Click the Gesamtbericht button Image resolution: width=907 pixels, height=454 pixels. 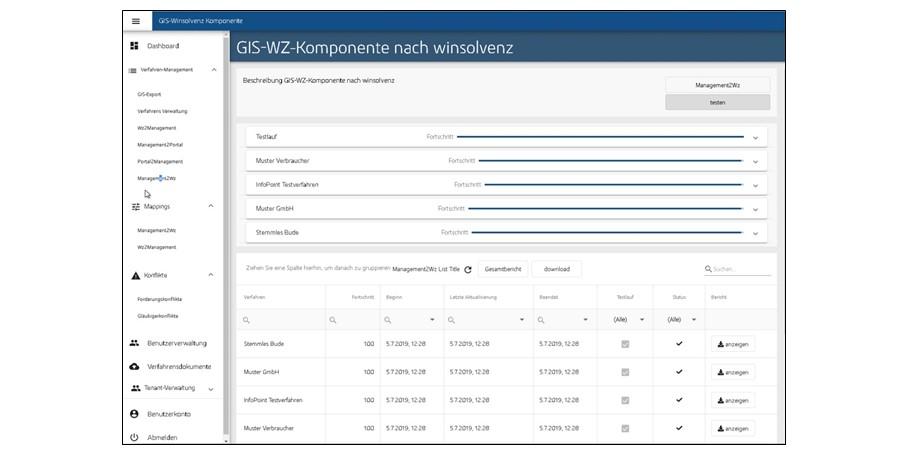click(x=501, y=269)
